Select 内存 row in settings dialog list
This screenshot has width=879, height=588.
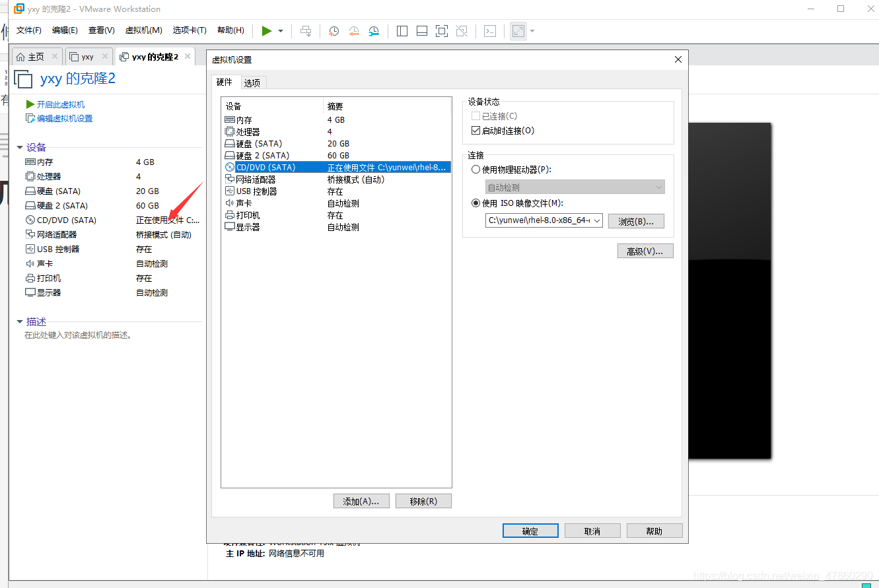click(336, 119)
